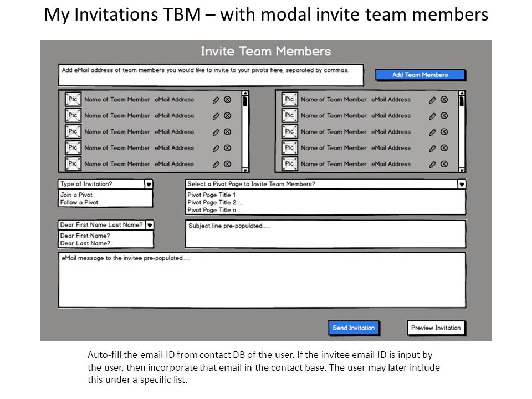Edit fifth team member in right list
Image resolution: width=532 pixels, height=399 pixels.
tap(432, 165)
